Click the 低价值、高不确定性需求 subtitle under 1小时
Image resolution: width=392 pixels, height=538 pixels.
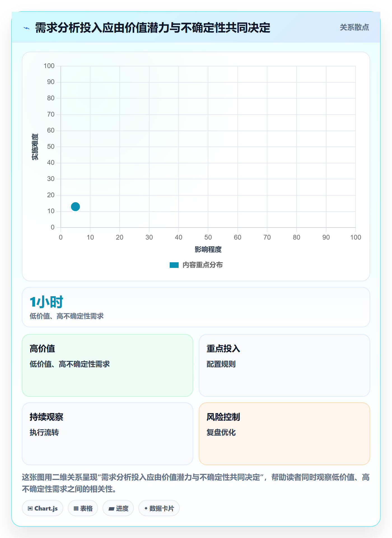[67, 316]
